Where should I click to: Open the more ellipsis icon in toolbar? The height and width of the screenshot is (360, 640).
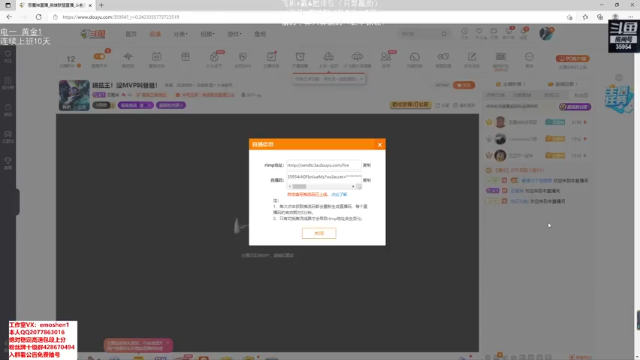click(x=529, y=57)
